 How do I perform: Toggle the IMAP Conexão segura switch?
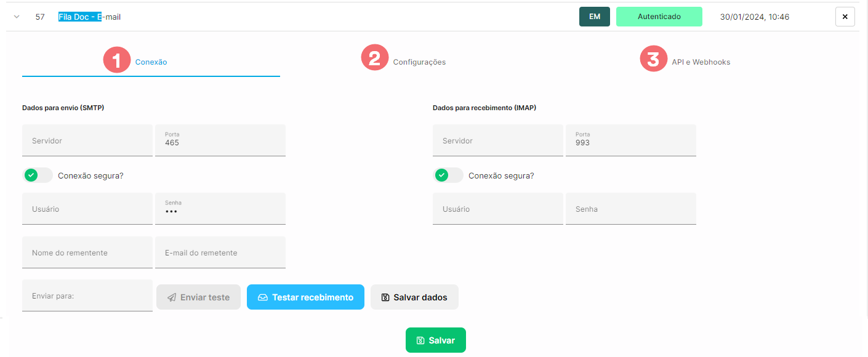point(448,175)
